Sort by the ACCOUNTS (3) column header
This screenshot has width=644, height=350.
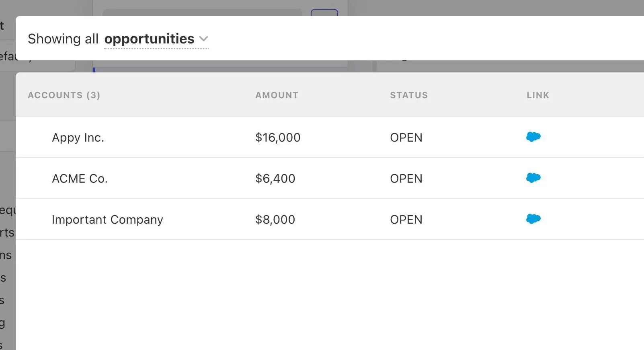(x=64, y=95)
